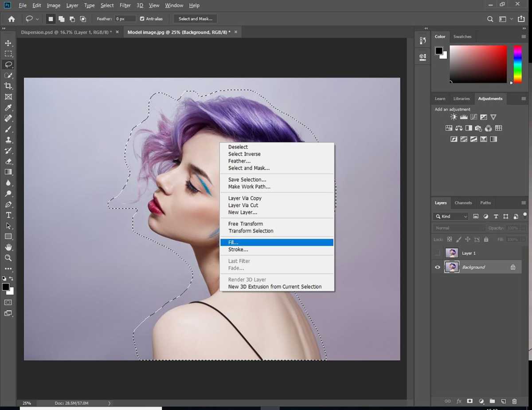
Task: Enable Layer 1 visibility
Action: click(x=438, y=253)
